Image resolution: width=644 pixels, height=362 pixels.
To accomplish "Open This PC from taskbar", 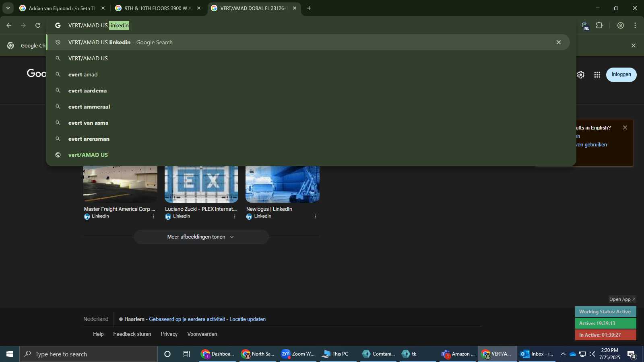I will pos(339,354).
